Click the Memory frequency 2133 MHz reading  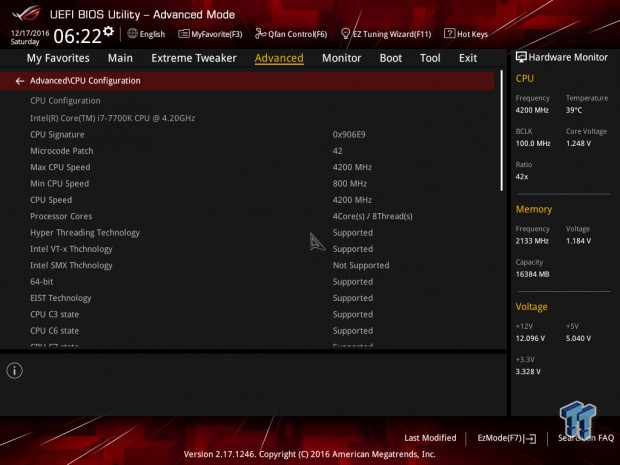(532, 241)
